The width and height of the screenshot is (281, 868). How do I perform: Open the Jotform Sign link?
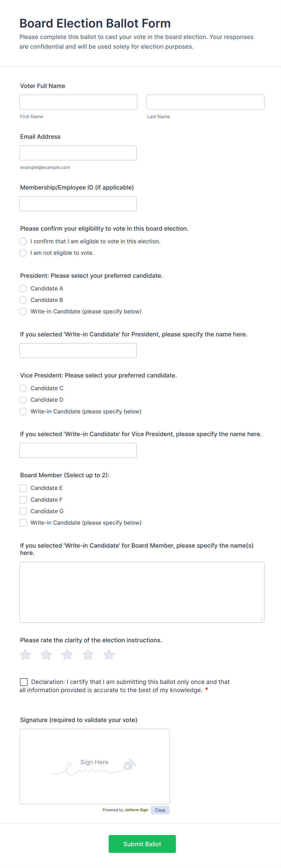[136, 810]
